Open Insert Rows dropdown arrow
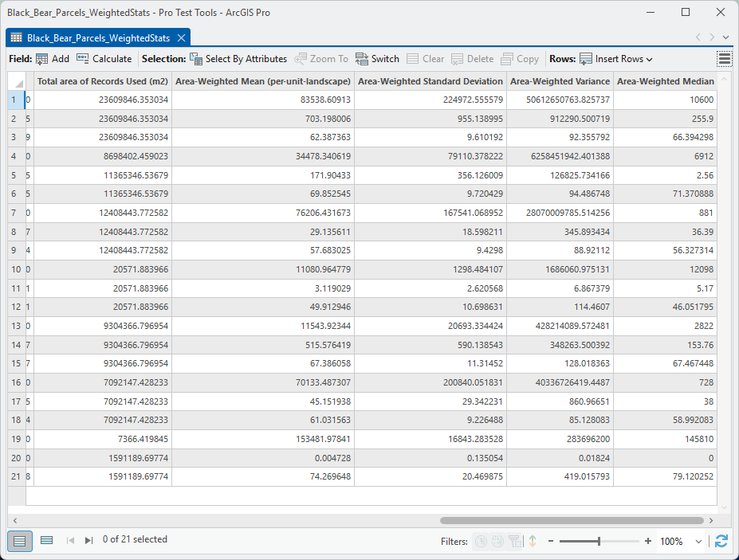Image resolution: width=739 pixels, height=560 pixels. (650, 59)
